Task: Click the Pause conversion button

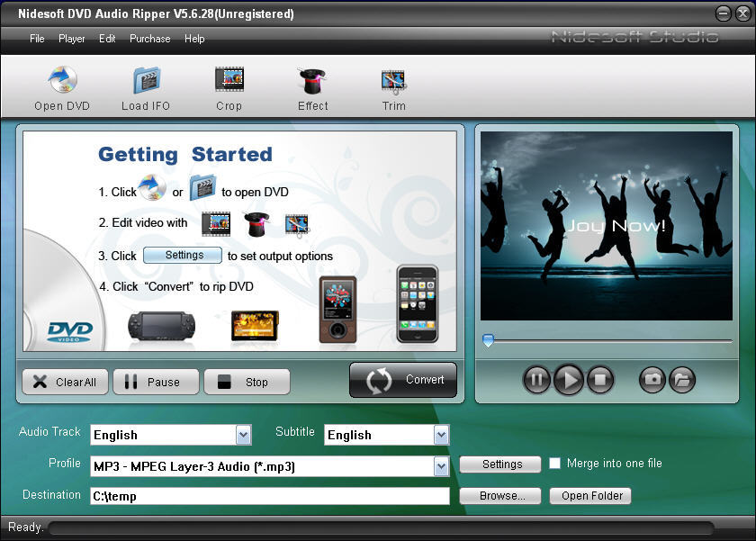Action: [156, 383]
